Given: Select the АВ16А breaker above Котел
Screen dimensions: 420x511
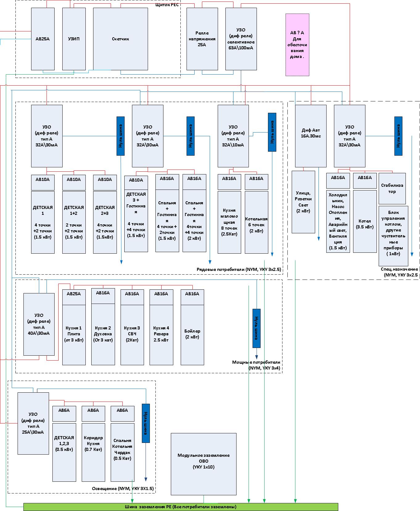Looking at the screenshot, I should [365, 181].
